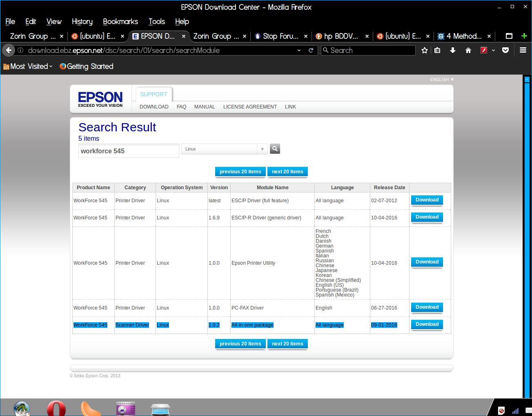Open the URL bar history dropdown arrow
The height and width of the screenshot is (416, 532).
[299, 50]
